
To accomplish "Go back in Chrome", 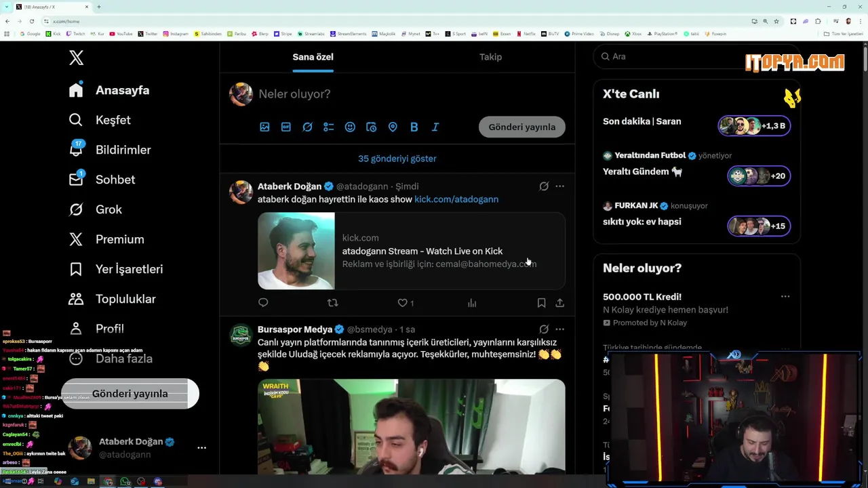I will point(7,21).
